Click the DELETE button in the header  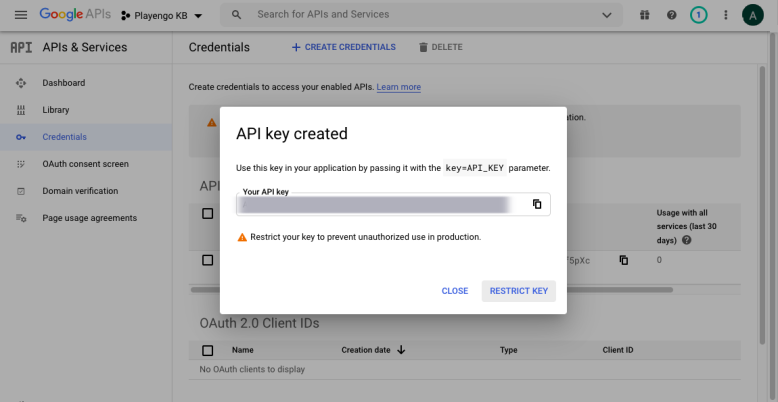[x=441, y=47]
